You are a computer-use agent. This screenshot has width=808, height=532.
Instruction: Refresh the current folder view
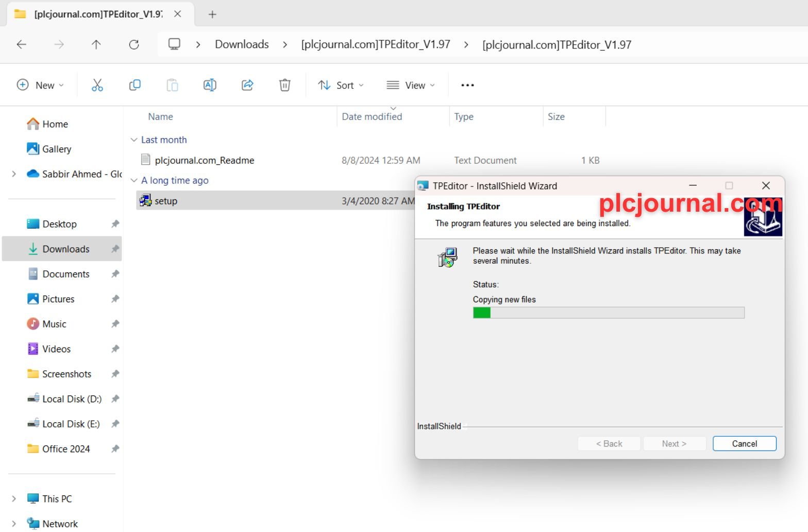tap(134, 44)
